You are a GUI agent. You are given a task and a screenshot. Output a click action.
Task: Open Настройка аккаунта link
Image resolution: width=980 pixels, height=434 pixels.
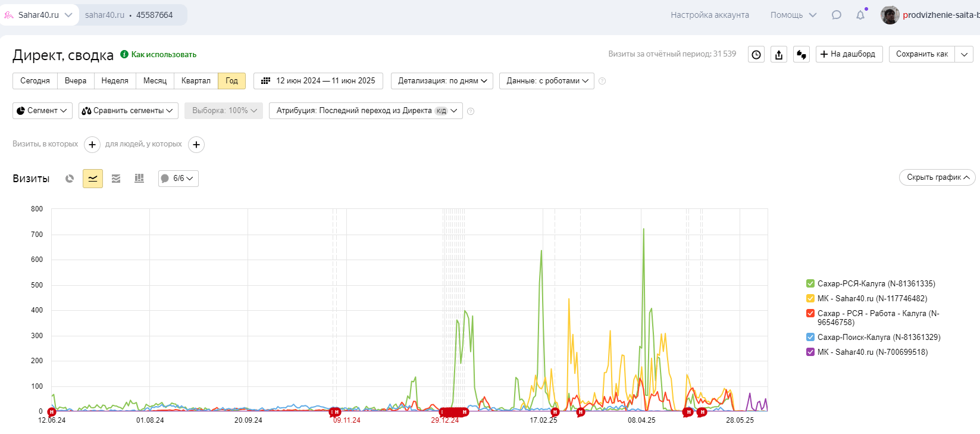coord(710,15)
